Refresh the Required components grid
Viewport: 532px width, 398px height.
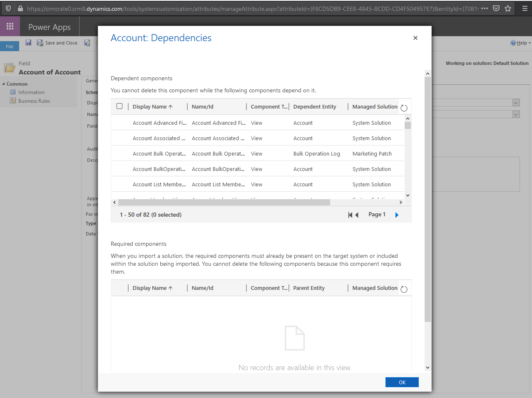(x=403, y=288)
